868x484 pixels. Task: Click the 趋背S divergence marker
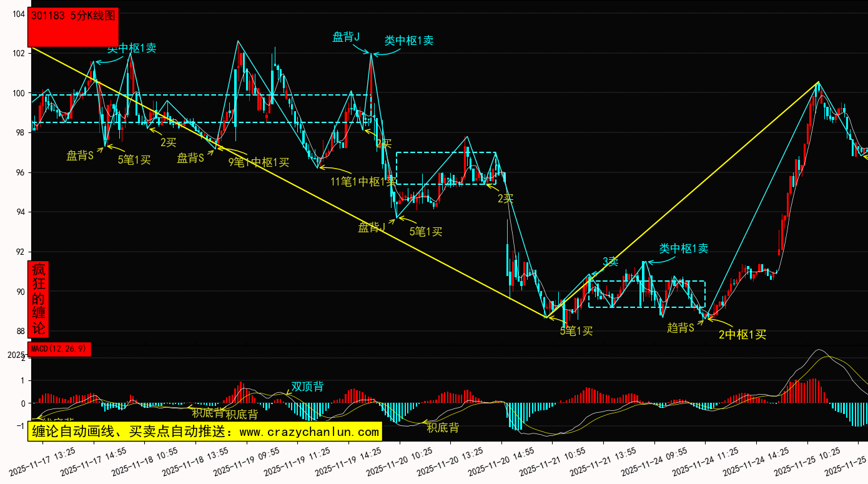tap(681, 327)
